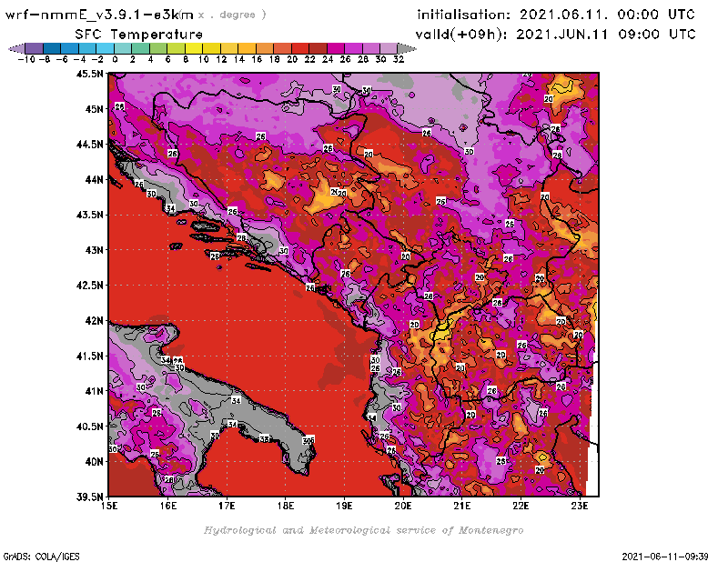Viewport: 728px width, 562px height.
Task: Click the 41.5N latitude label
Action: click(89, 356)
